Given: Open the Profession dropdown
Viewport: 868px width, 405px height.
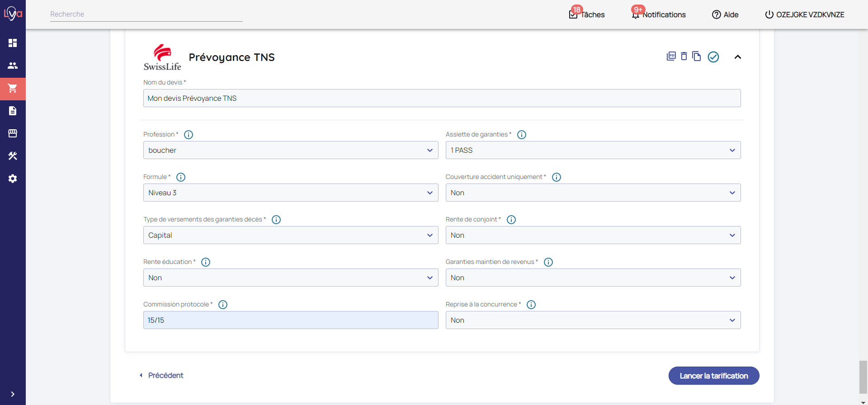Looking at the screenshot, I should pyautogui.click(x=290, y=150).
